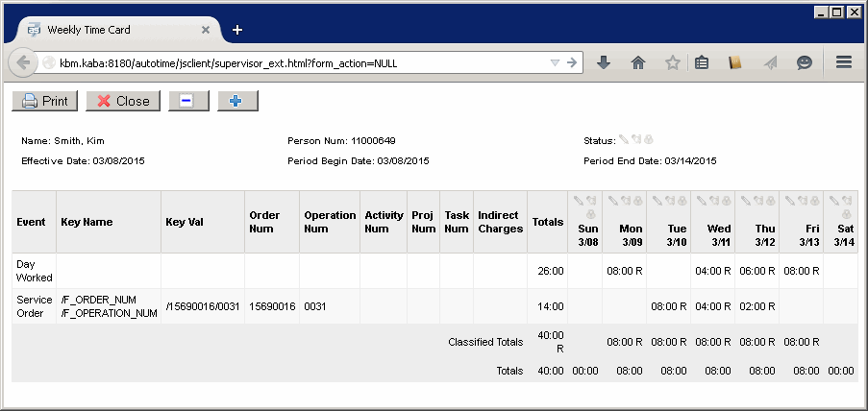Viewport: 868px width, 411px height.
Task: Bookmark this page with the star icon
Action: [673, 62]
